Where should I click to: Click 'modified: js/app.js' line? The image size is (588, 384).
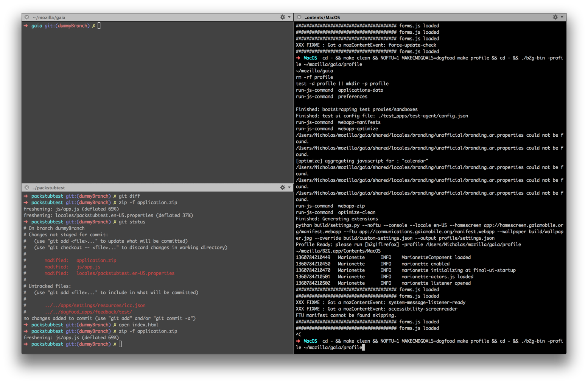click(72, 267)
